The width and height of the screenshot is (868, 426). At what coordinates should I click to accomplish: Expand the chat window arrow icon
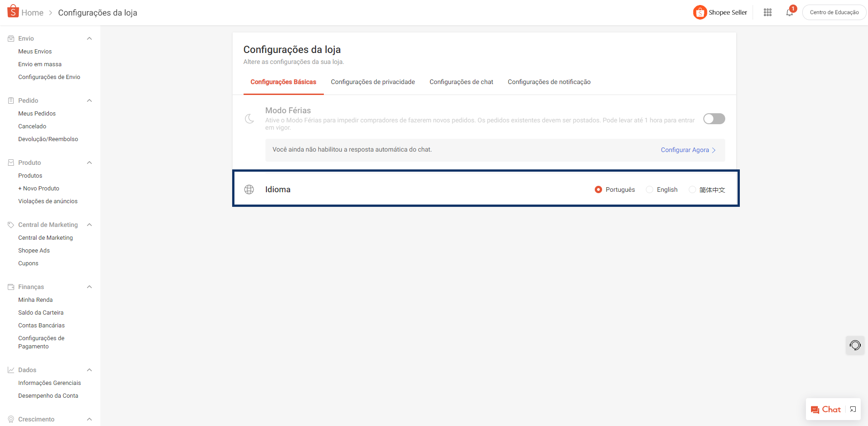tap(853, 410)
